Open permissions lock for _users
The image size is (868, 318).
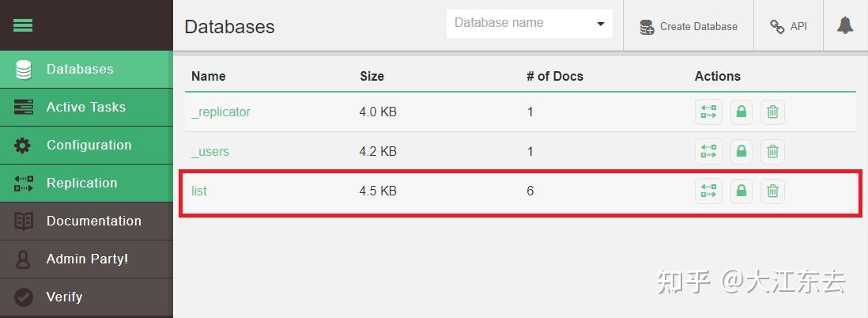(742, 151)
